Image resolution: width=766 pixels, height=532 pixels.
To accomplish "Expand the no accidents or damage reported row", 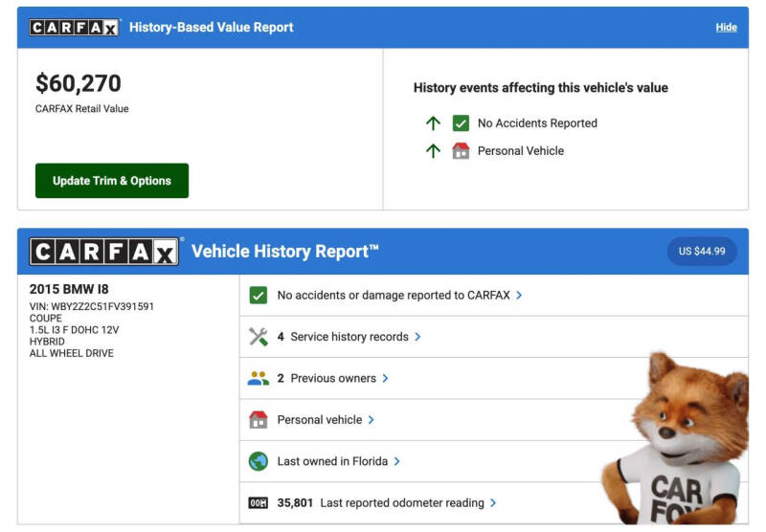I will (399, 295).
